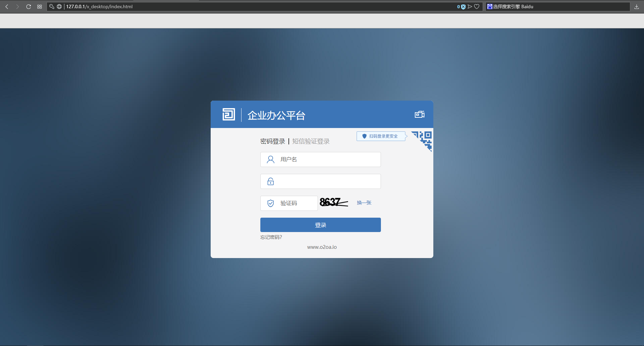
Task: Click the globe icon in the address bar
Action: pos(59,6)
